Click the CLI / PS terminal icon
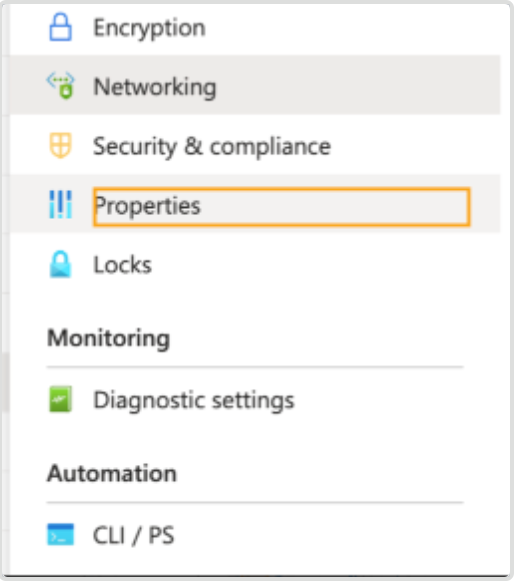The width and height of the screenshot is (516, 582). pyautogui.click(x=61, y=534)
